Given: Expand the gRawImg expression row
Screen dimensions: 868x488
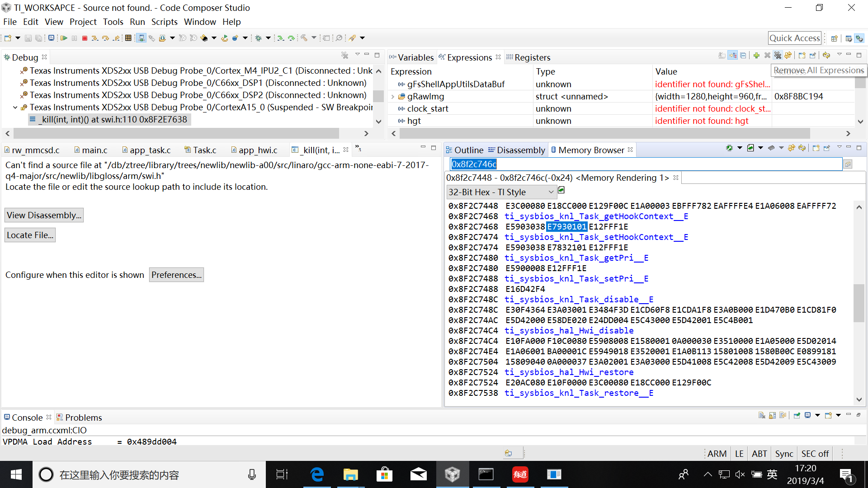Looking at the screenshot, I should pyautogui.click(x=393, y=97).
